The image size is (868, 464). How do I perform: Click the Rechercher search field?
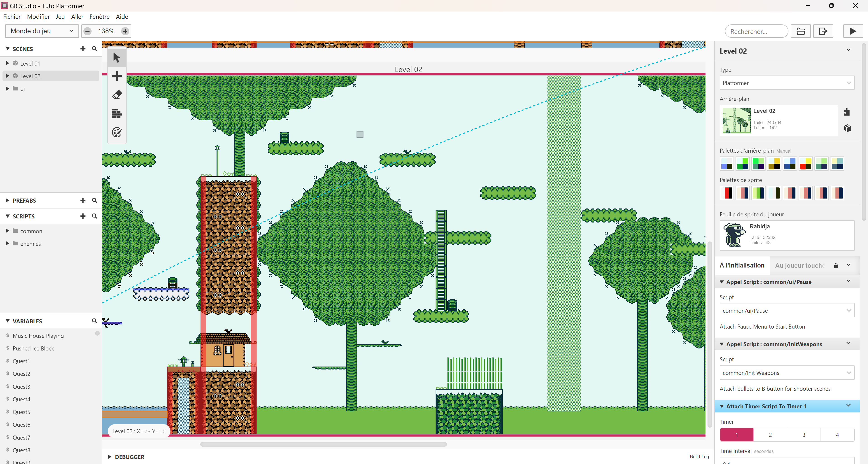click(x=756, y=31)
